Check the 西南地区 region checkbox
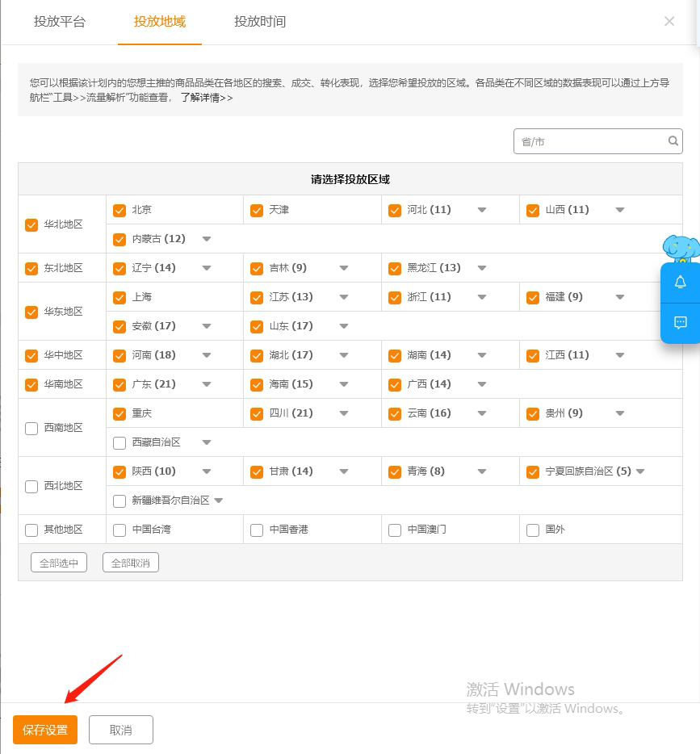This screenshot has width=700, height=754. pyautogui.click(x=31, y=429)
